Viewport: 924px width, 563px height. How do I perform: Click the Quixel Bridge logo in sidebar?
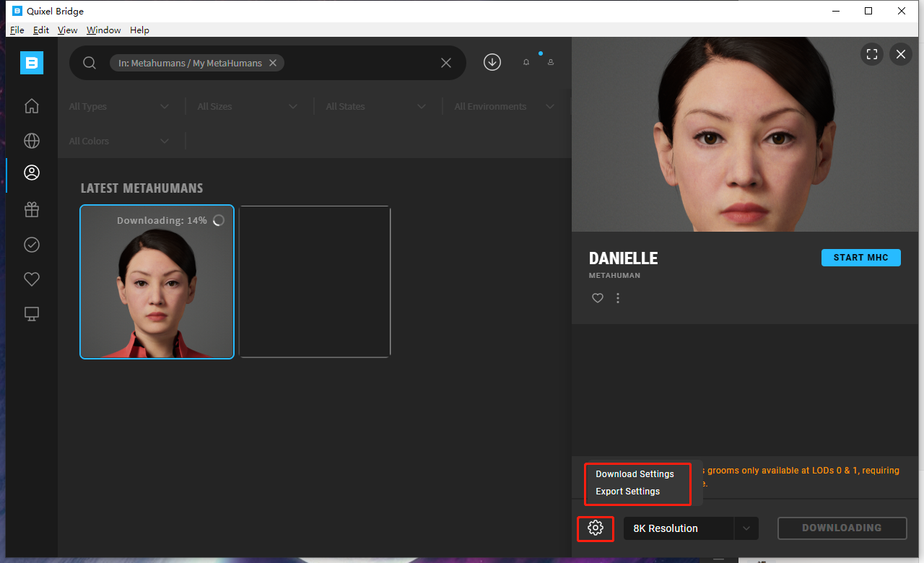32,63
